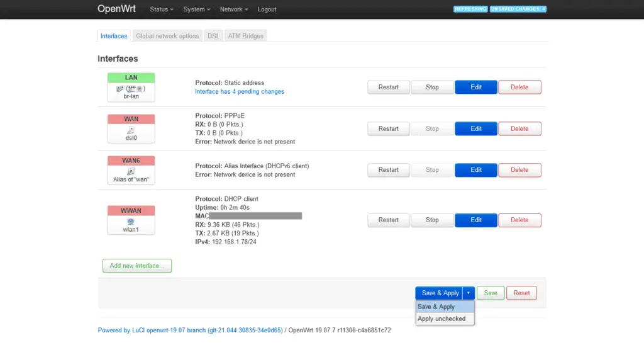Click the main Save & Apply button
This screenshot has height=362, width=644.
pyautogui.click(x=439, y=293)
